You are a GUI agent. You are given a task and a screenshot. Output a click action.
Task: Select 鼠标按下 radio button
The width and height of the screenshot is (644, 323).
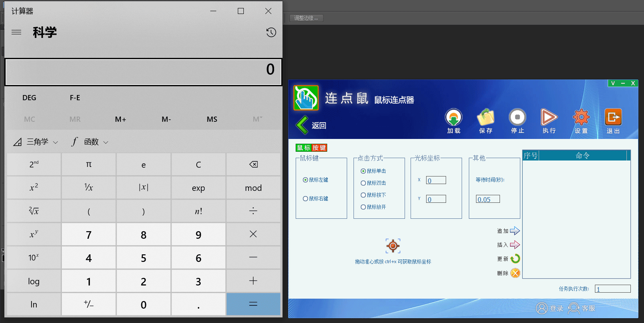pyautogui.click(x=363, y=195)
